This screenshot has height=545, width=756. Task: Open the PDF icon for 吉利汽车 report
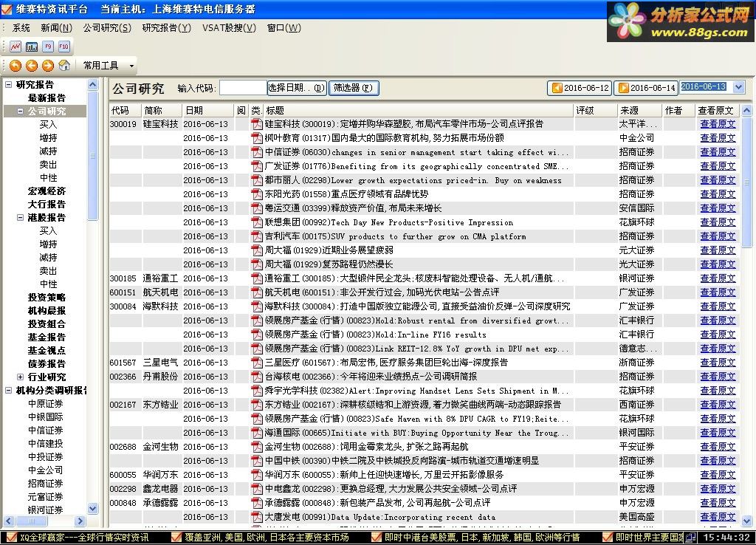click(x=257, y=236)
